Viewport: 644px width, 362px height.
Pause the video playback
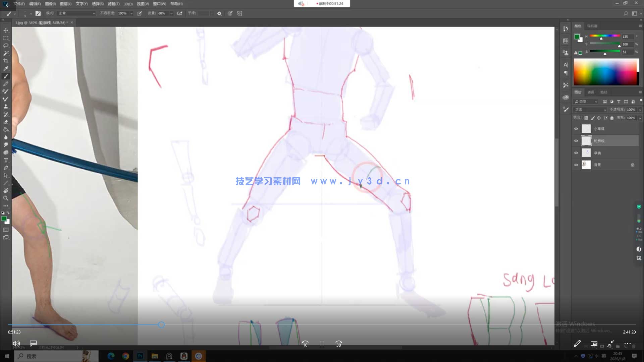(322, 344)
